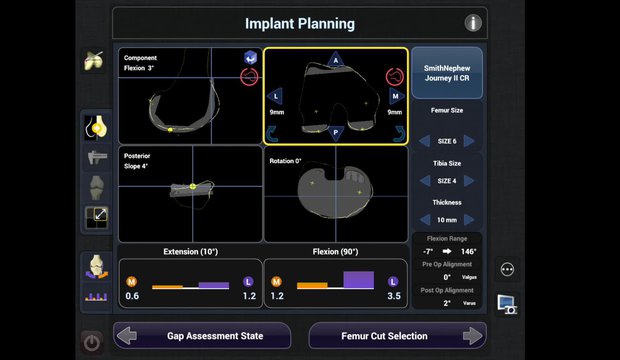Image resolution: width=620 pixels, height=360 pixels.
Task: Select the SmithNephew Journey II CR implant button
Action: 447,73
